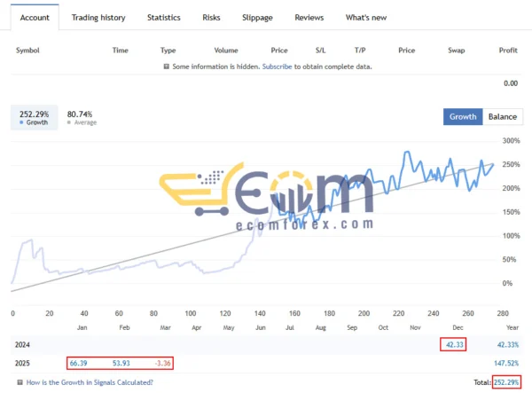Select the 252.29% Growth series tile

coord(34,119)
